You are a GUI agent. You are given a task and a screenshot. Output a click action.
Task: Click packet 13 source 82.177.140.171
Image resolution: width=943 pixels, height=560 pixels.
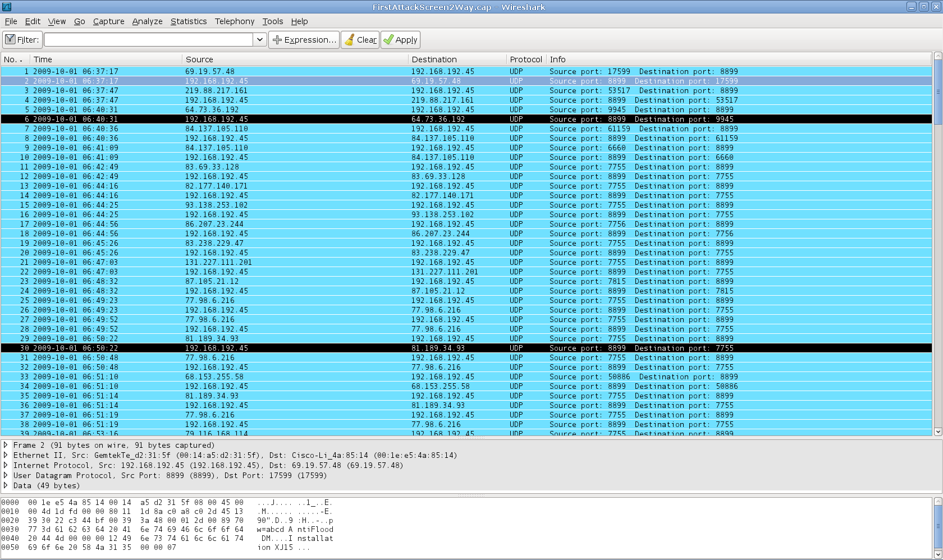click(x=216, y=186)
